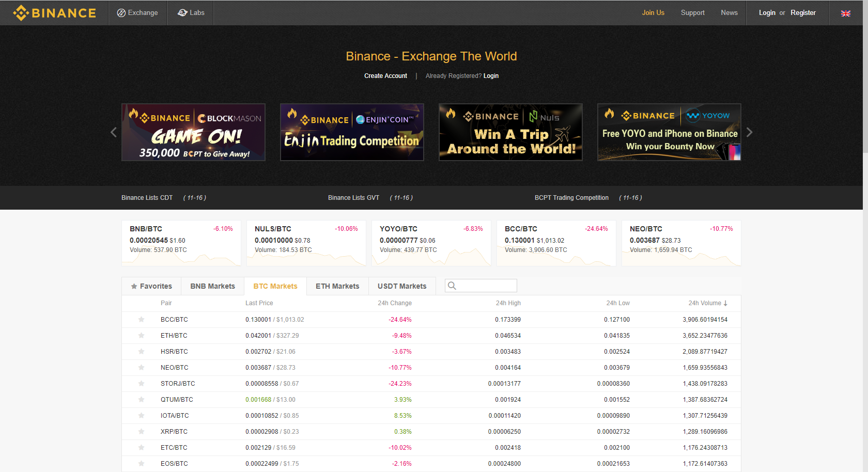Sort by Pair column header

tap(166, 303)
